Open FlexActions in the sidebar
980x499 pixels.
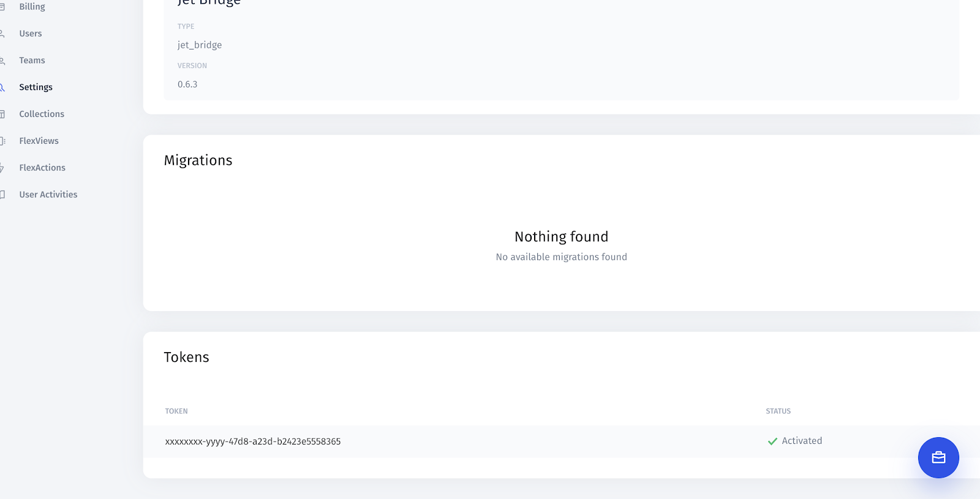[42, 168]
